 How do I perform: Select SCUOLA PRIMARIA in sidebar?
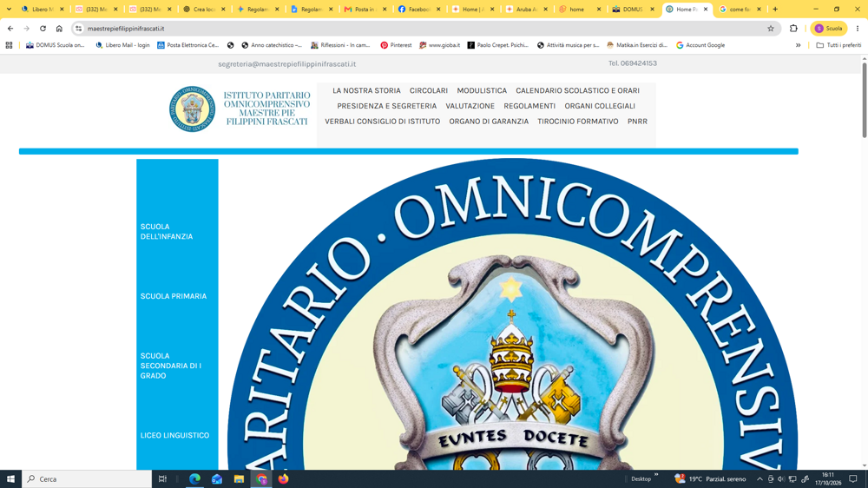coord(174,296)
